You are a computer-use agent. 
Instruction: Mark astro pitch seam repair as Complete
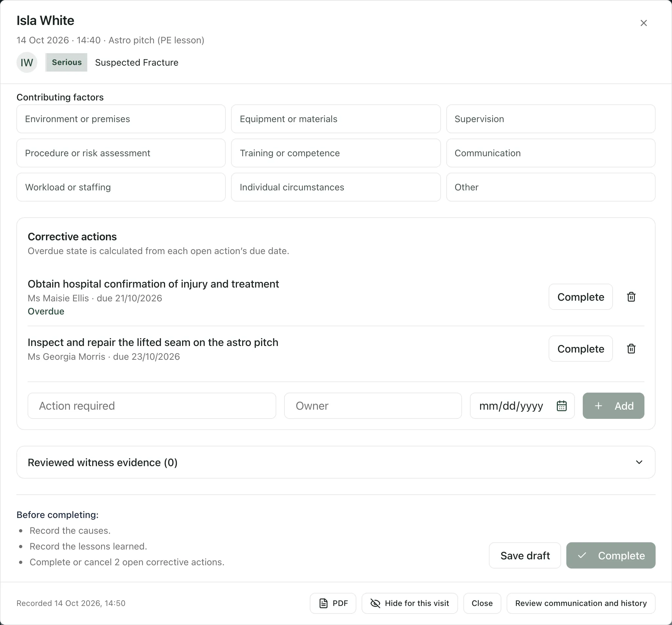point(580,349)
